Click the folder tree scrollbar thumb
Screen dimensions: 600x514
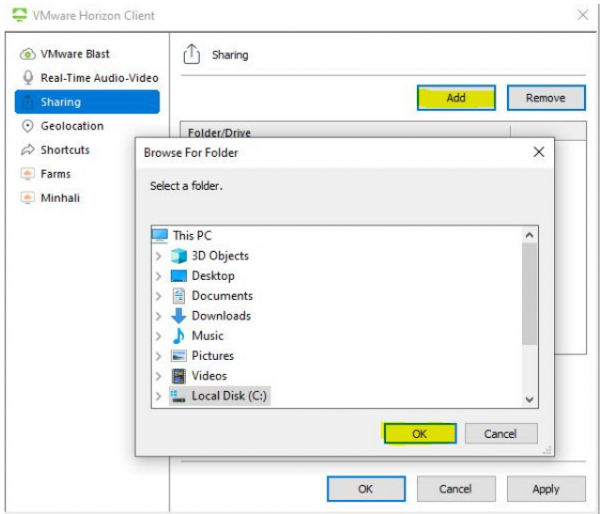pos(530,294)
